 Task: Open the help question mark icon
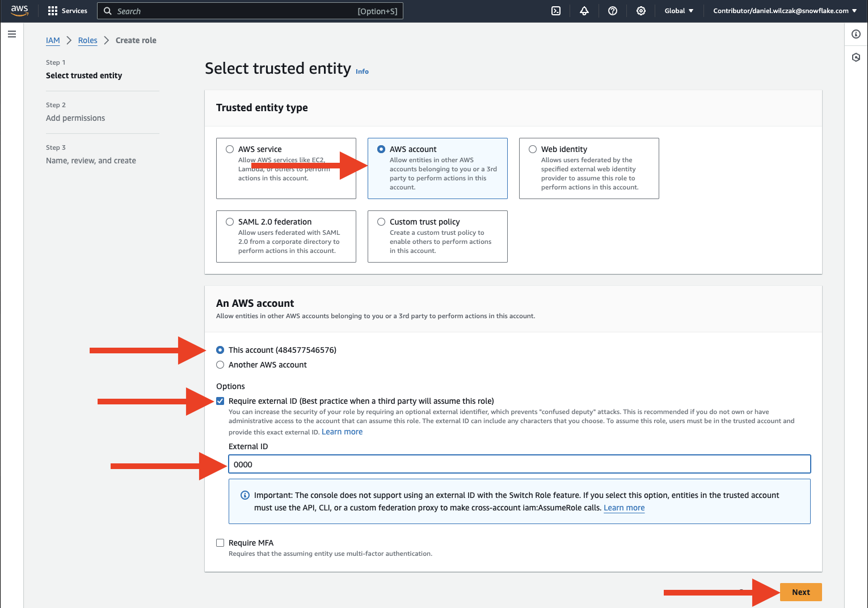click(x=613, y=11)
